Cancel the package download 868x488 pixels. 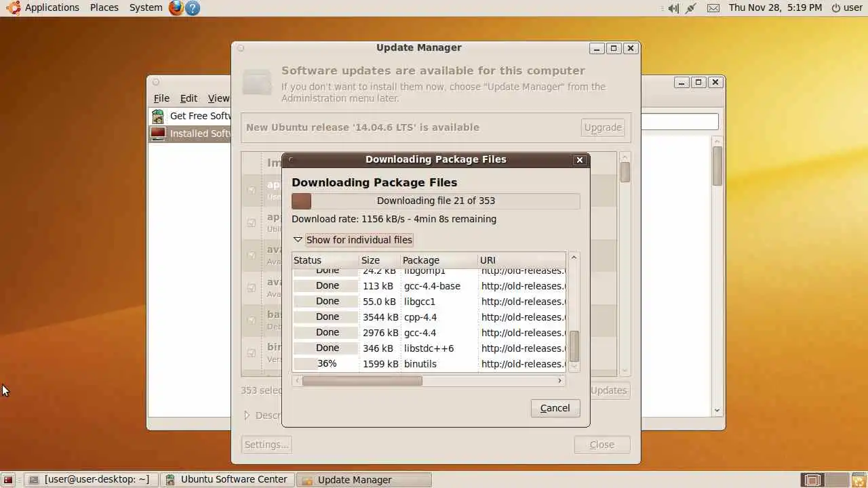[x=555, y=408]
